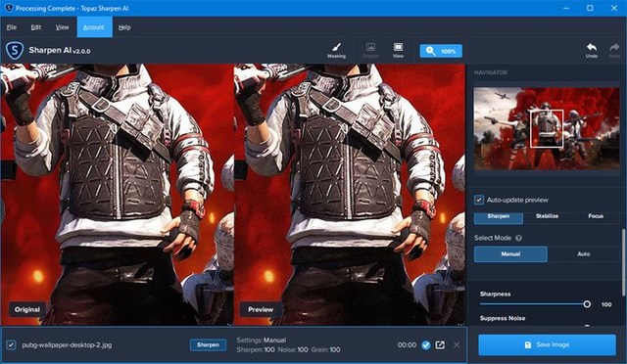The image size is (627, 364).
Task: Uncheck pubg-wallpaper-desktop-2.jpg file checkbox
Action: pyautogui.click(x=11, y=344)
